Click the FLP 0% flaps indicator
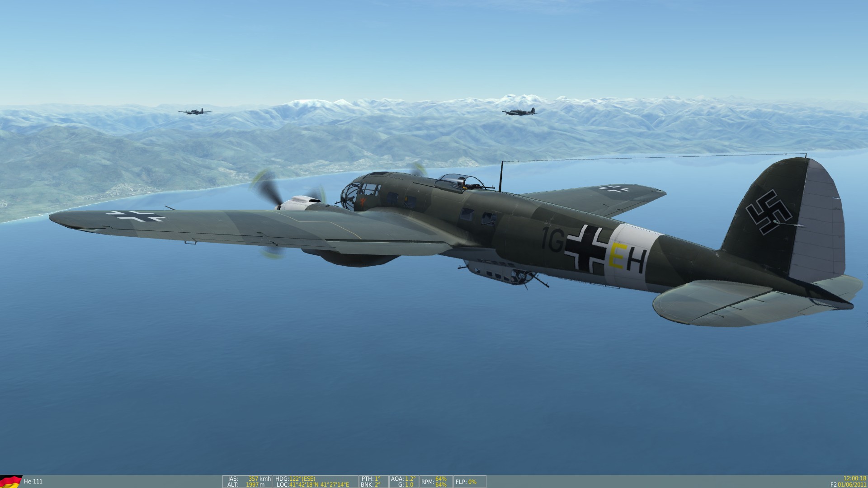This screenshot has height=488, width=868. (x=466, y=482)
